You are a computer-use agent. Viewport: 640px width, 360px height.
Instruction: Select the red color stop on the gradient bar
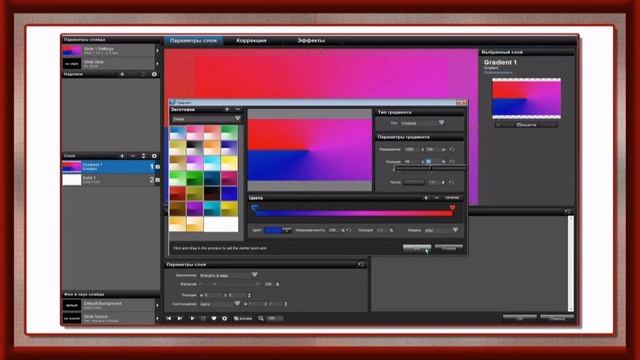[x=452, y=208]
